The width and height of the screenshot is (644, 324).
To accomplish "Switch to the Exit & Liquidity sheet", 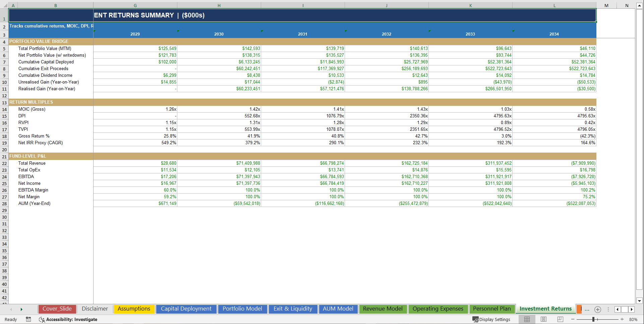I will [x=292, y=309].
